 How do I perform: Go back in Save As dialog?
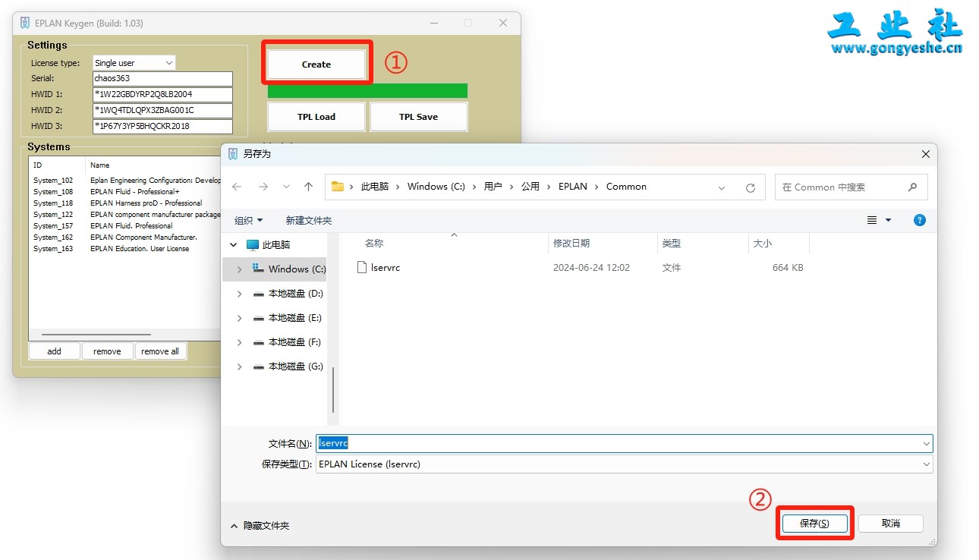pyautogui.click(x=238, y=187)
